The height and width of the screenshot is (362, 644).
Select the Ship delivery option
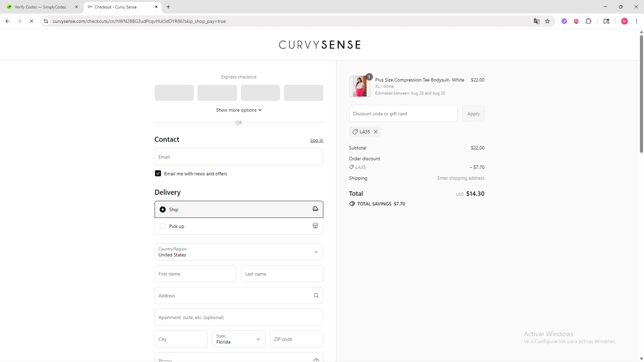[239, 209]
